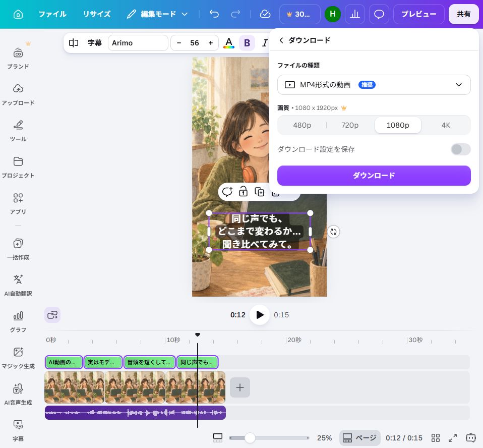This screenshot has width=483, height=448.
Task: Open grid view icon
Action: 436,438
